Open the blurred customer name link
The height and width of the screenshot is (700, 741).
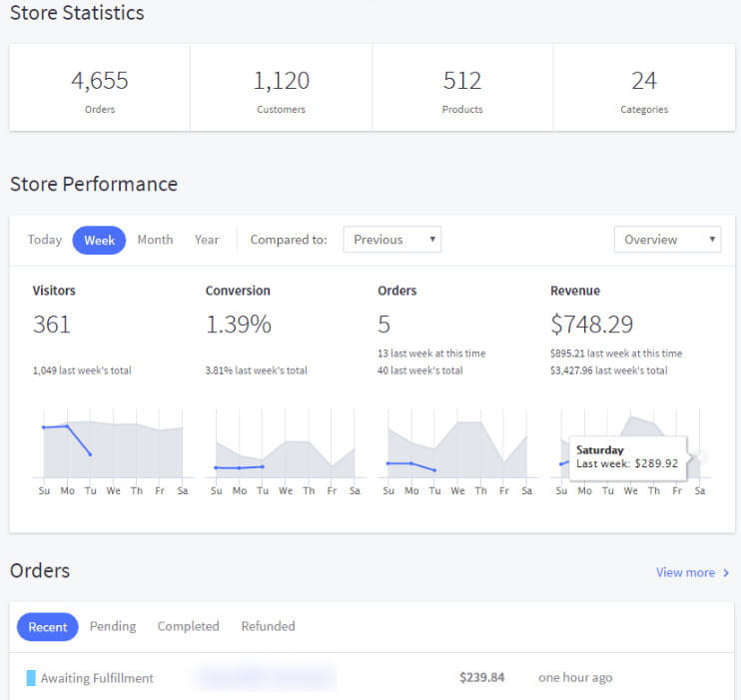point(266,678)
